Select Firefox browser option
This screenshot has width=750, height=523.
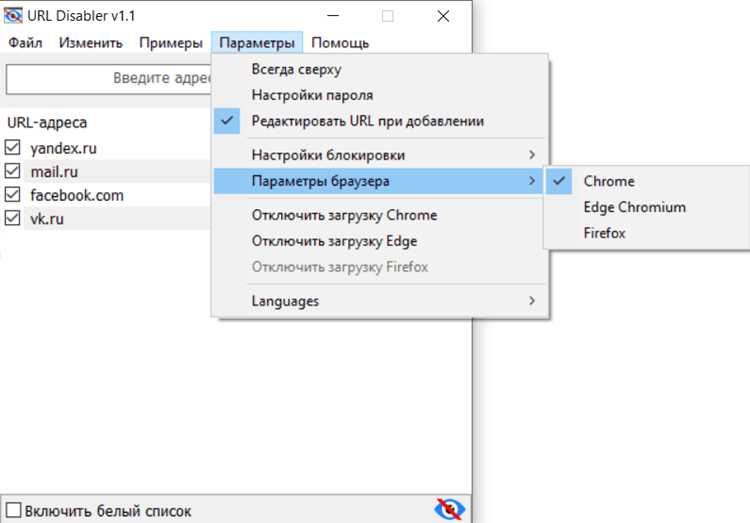click(647, 233)
